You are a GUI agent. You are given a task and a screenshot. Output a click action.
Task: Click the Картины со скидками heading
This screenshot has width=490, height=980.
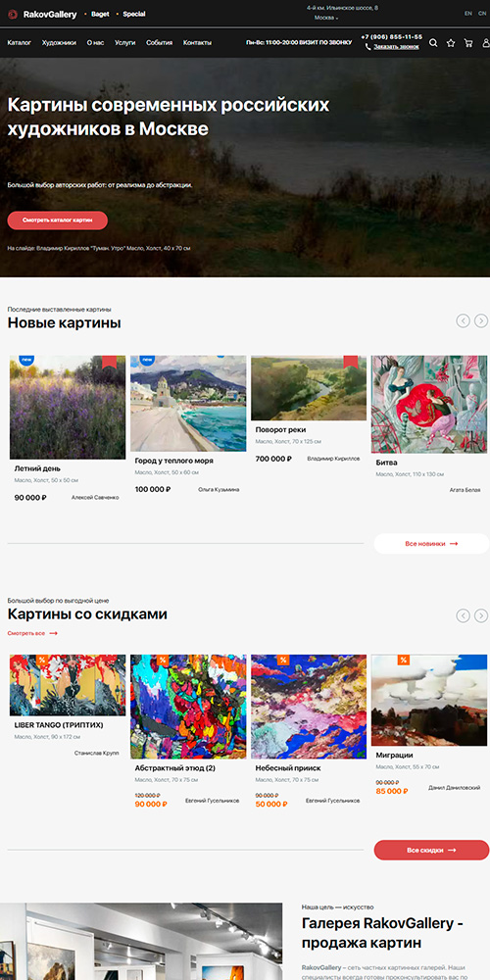point(87,614)
